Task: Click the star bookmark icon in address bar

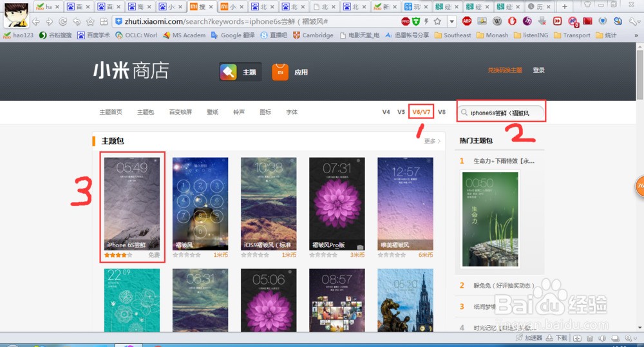Action: (x=437, y=21)
